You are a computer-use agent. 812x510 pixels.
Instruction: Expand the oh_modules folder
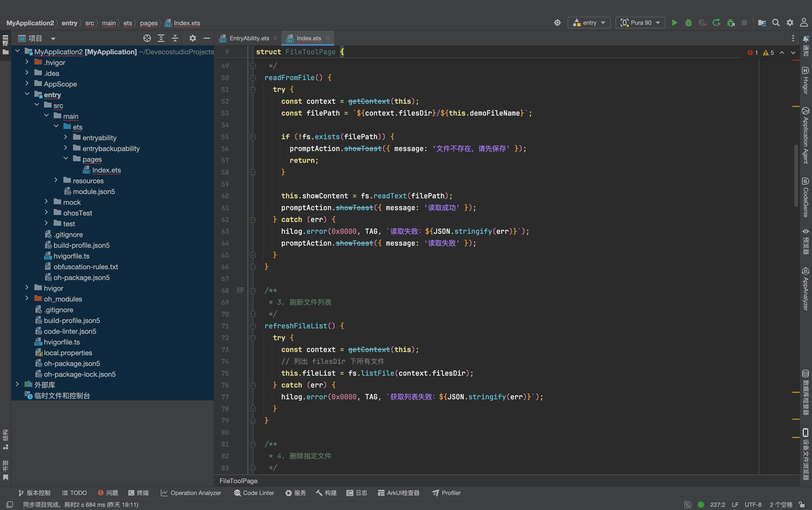point(27,299)
